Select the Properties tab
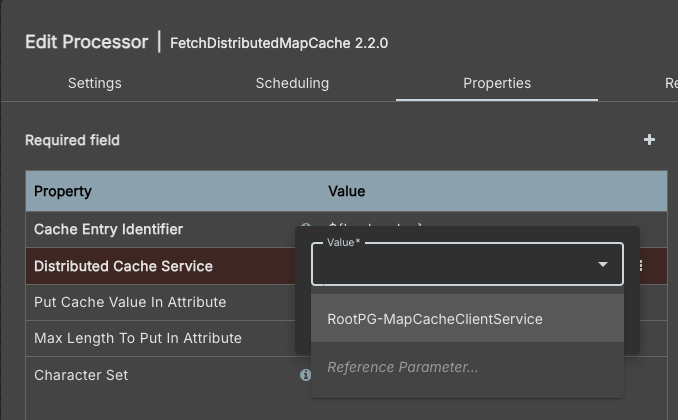This screenshot has height=420, width=678. [497, 83]
